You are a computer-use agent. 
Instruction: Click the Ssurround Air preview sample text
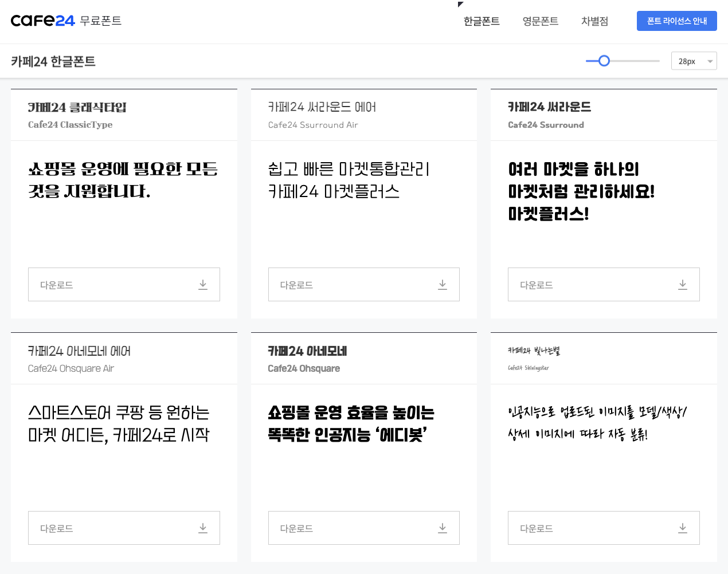click(349, 180)
